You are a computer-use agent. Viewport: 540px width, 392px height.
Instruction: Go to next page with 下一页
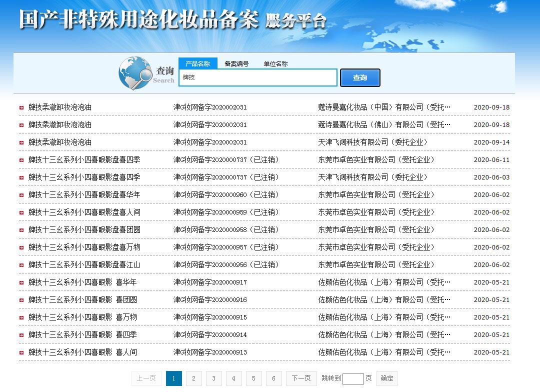[x=301, y=378]
